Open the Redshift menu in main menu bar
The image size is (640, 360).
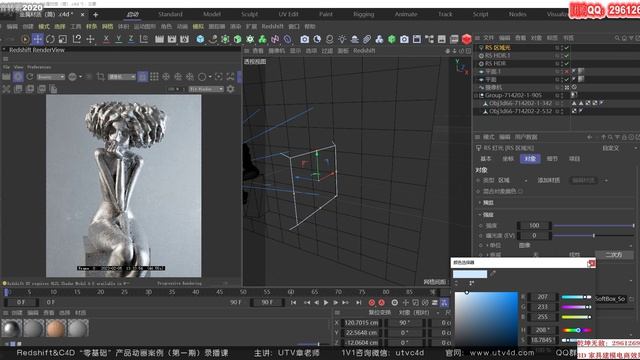[272, 27]
